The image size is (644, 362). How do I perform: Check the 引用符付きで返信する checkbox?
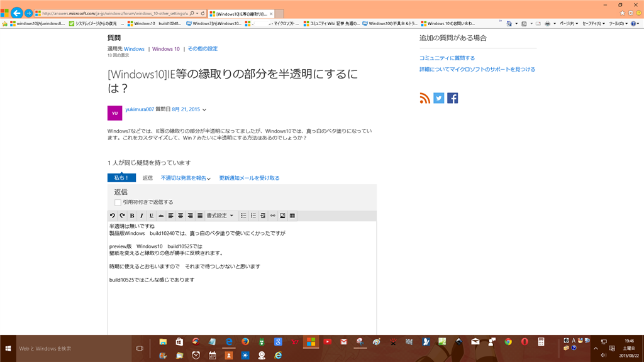tap(118, 202)
